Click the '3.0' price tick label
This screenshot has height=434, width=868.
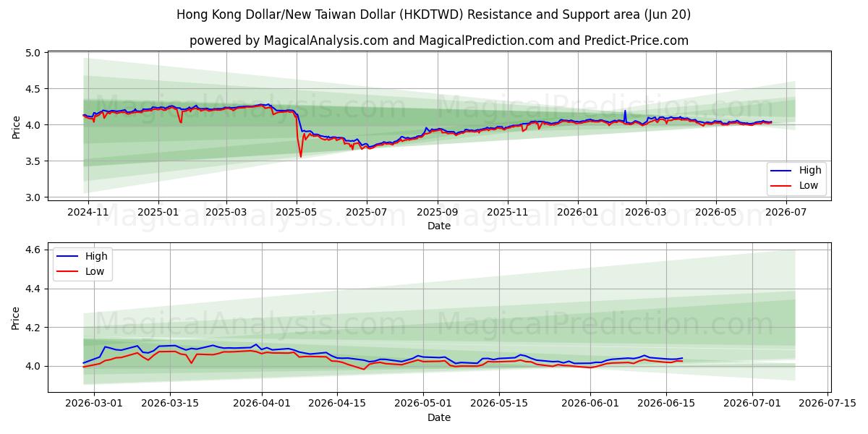click(x=33, y=197)
